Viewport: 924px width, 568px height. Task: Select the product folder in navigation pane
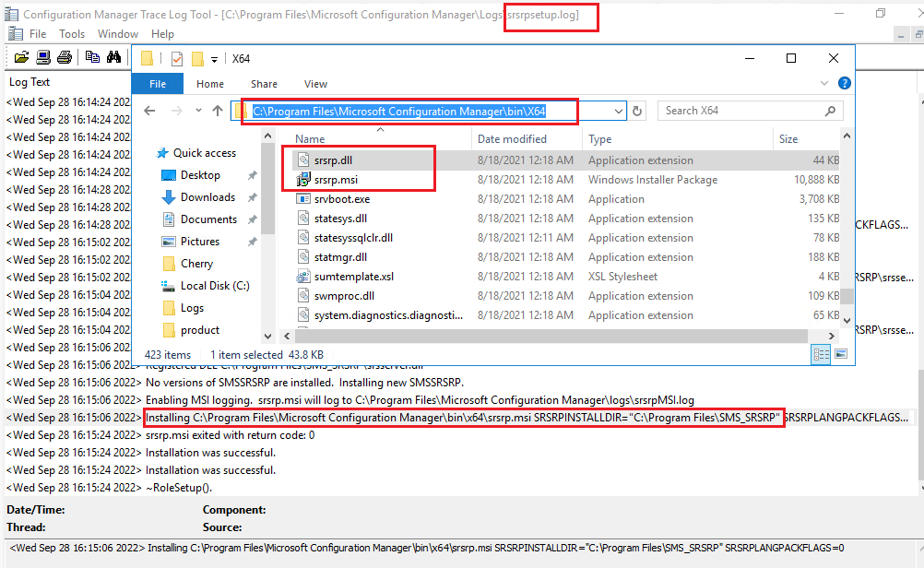[x=200, y=330]
